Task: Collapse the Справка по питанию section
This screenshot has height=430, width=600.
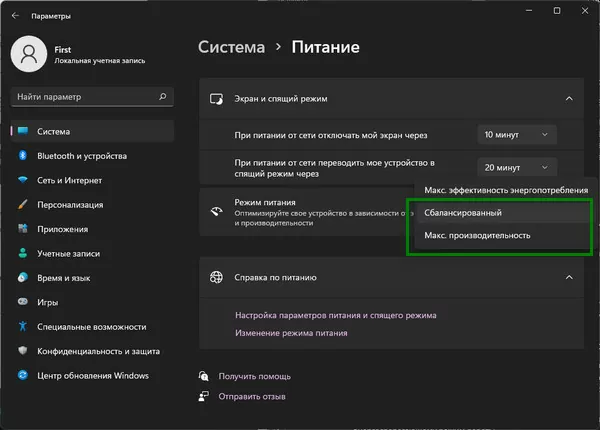Action: click(x=569, y=277)
